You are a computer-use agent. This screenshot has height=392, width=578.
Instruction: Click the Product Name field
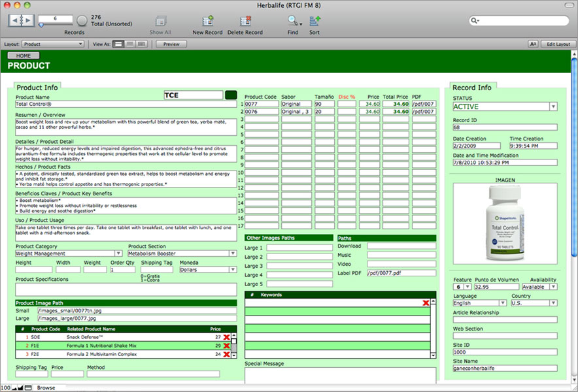[126, 105]
